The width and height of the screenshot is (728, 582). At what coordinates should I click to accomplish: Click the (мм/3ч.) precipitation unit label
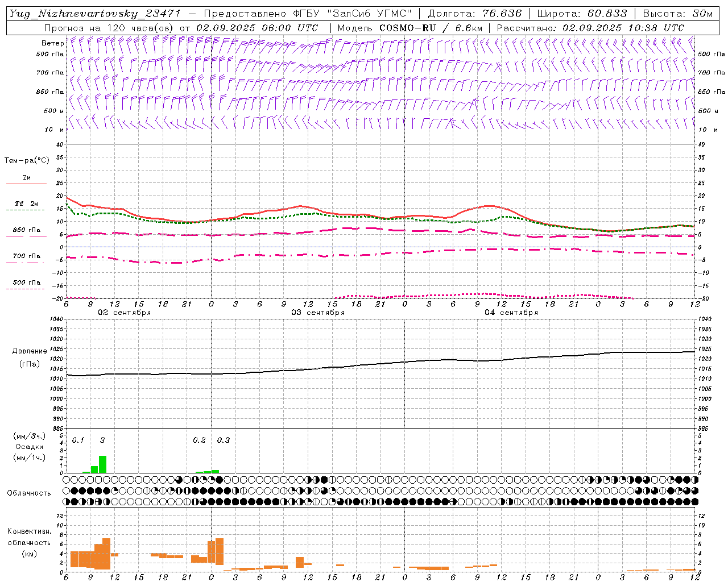(x=30, y=436)
